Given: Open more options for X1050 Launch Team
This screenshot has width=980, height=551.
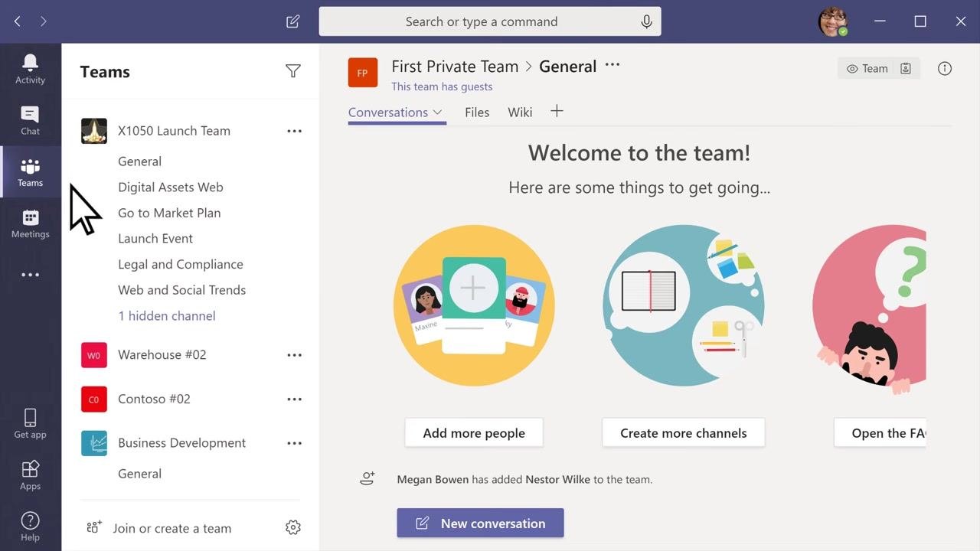Looking at the screenshot, I should pos(294,131).
